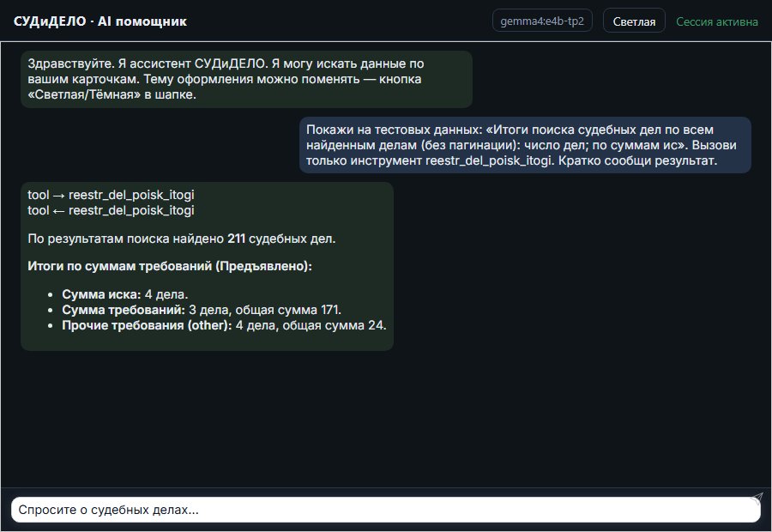Screen dimensions: 772x532
Task: Click the assistant greeting message starting "Здравствуйте"
Action: (x=246, y=79)
